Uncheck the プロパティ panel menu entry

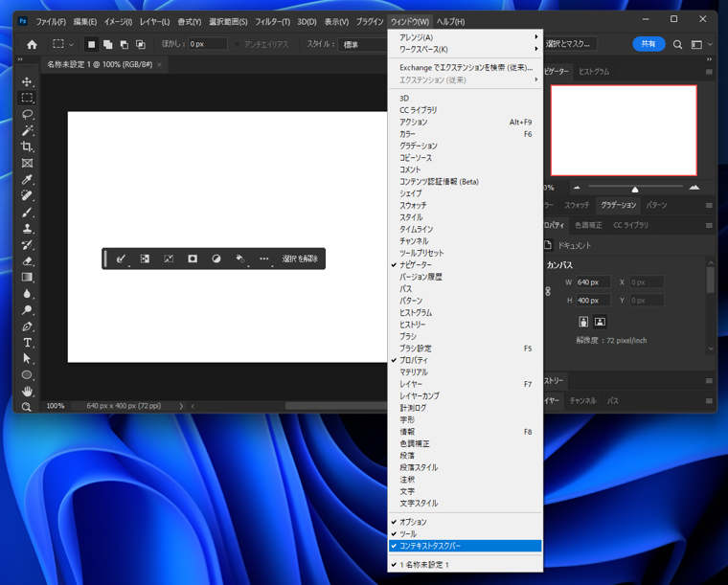tap(414, 360)
